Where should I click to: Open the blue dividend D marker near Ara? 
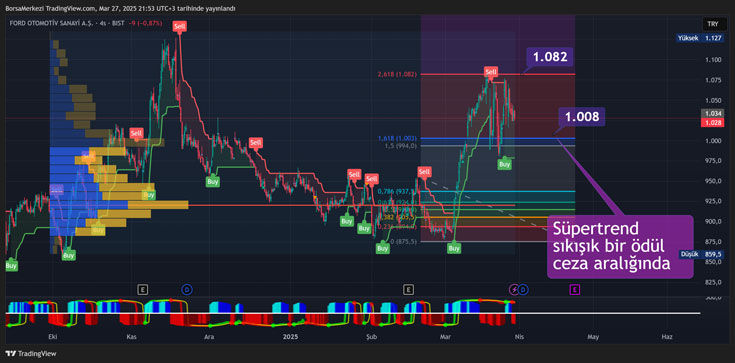187,290
